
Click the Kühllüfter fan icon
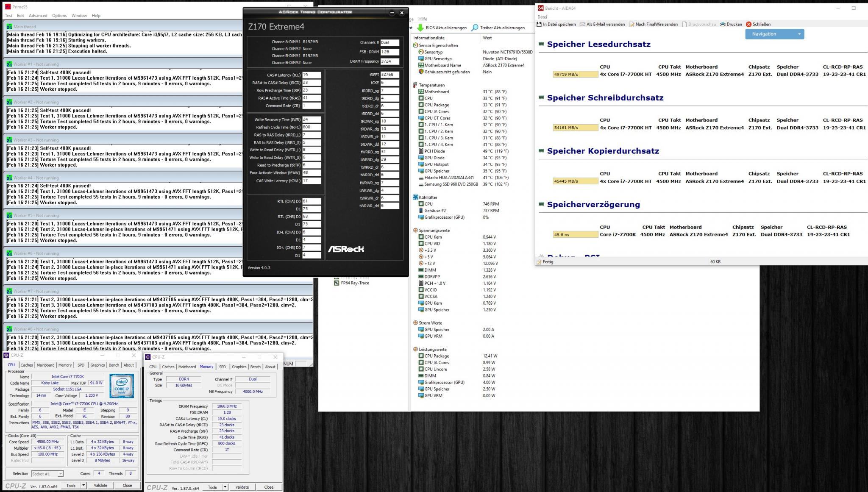pyautogui.click(x=415, y=197)
